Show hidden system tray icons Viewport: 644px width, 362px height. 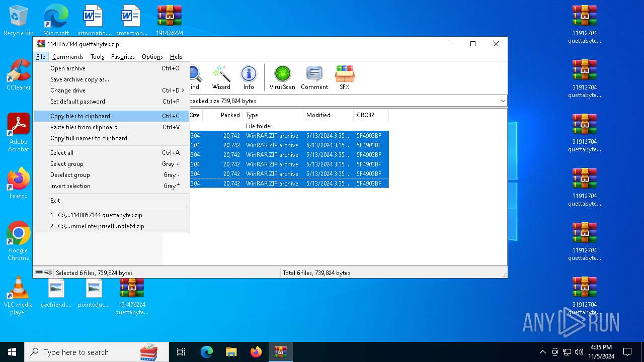pos(542,352)
